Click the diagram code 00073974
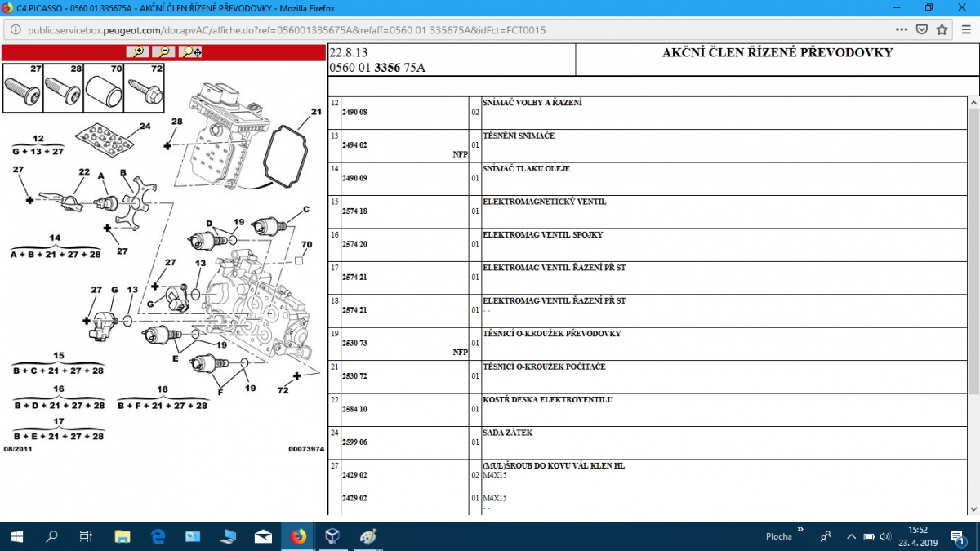The height and width of the screenshot is (551, 980). pos(306,449)
